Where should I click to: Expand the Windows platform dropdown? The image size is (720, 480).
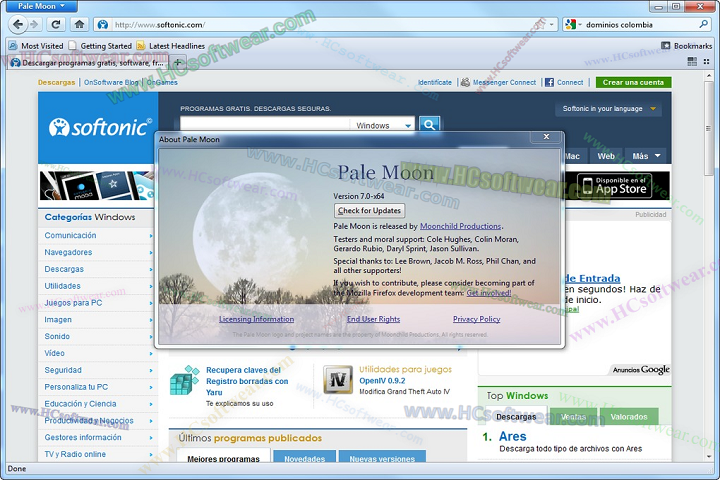coord(384,126)
